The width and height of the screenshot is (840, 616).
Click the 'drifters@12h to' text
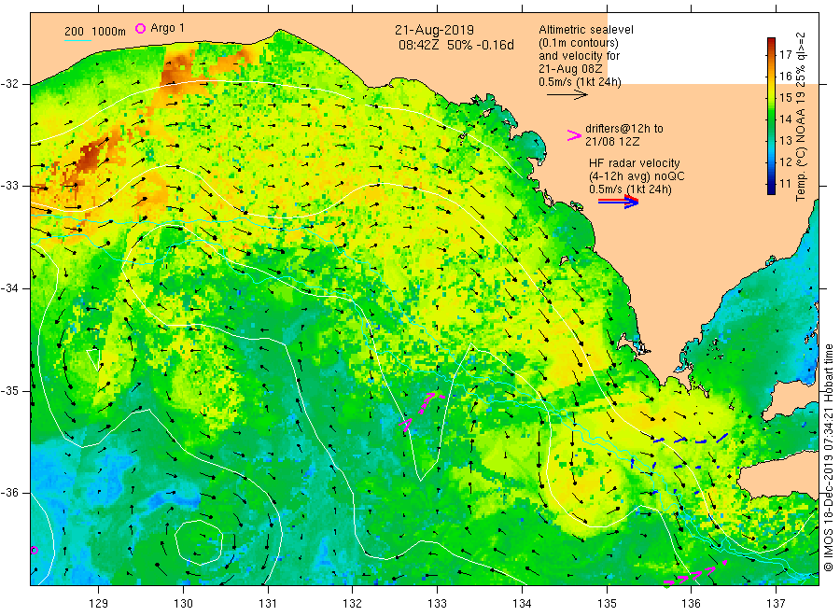point(624,129)
